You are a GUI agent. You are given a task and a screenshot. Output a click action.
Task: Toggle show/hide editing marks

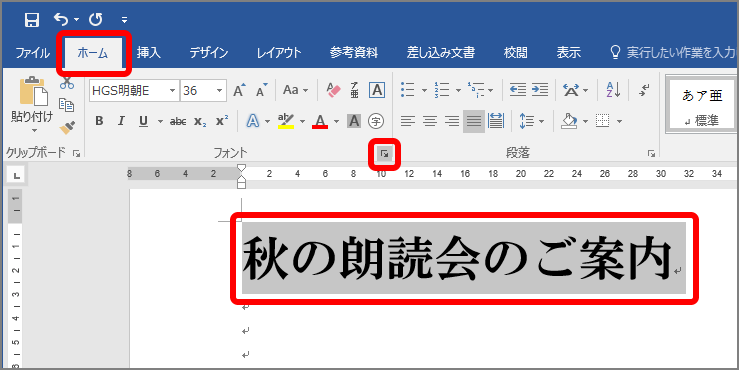(x=644, y=90)
